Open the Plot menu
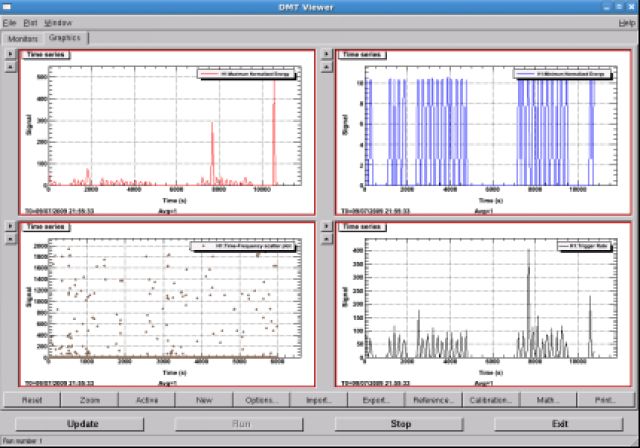Screen dimensions: 640x448 pos(31,22)
